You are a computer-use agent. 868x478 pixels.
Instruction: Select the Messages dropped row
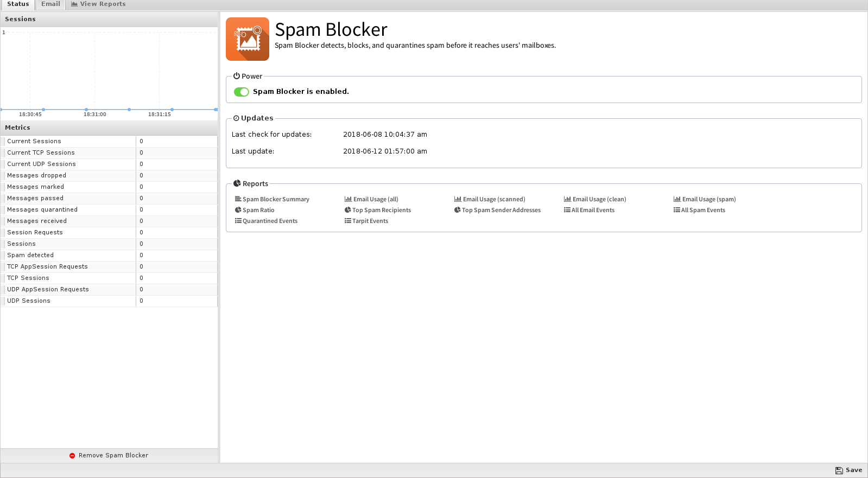pos(109,175)
